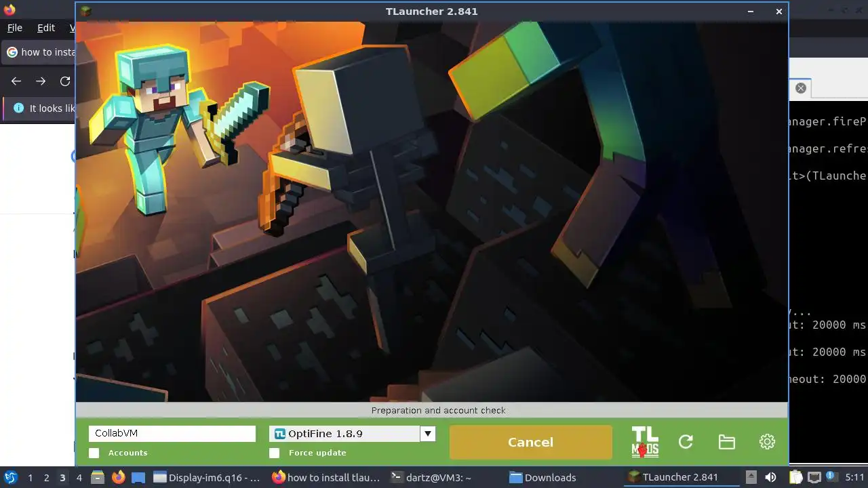This screenshot has width=868, height=488.
Task: Minimize the TLauncher window
Action: point(751,12)
